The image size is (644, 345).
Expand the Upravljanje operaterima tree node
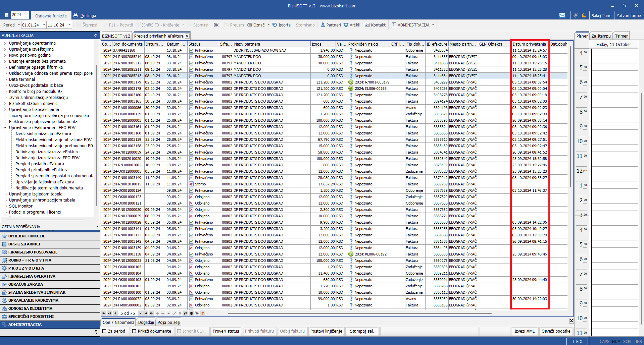coord(5,43)
